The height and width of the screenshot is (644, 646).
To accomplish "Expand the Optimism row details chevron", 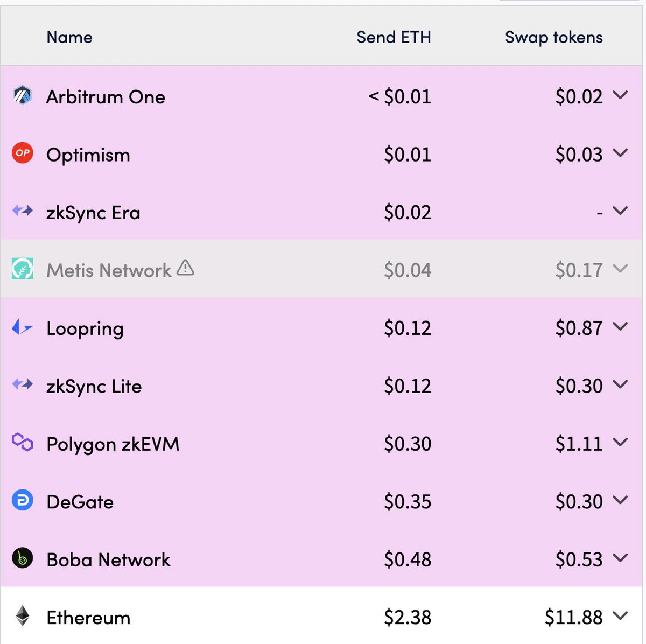I will (x=620, y=153).
